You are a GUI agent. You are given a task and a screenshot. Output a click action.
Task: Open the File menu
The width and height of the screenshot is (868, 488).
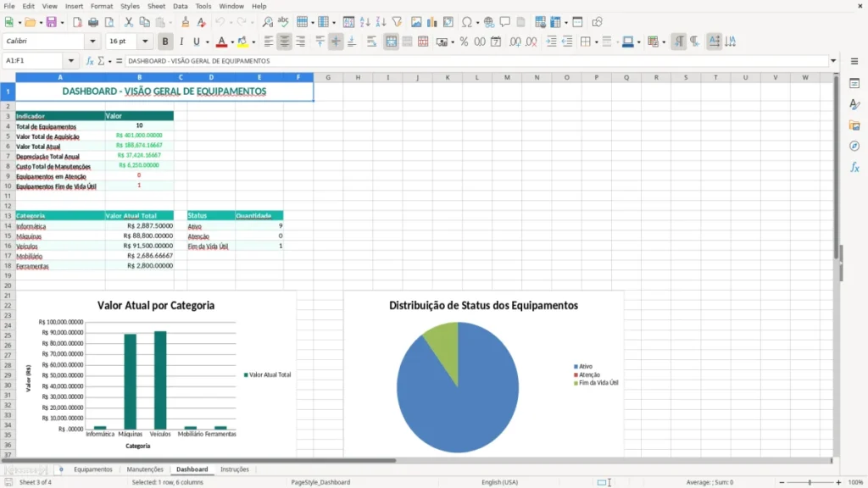point(9,6)
